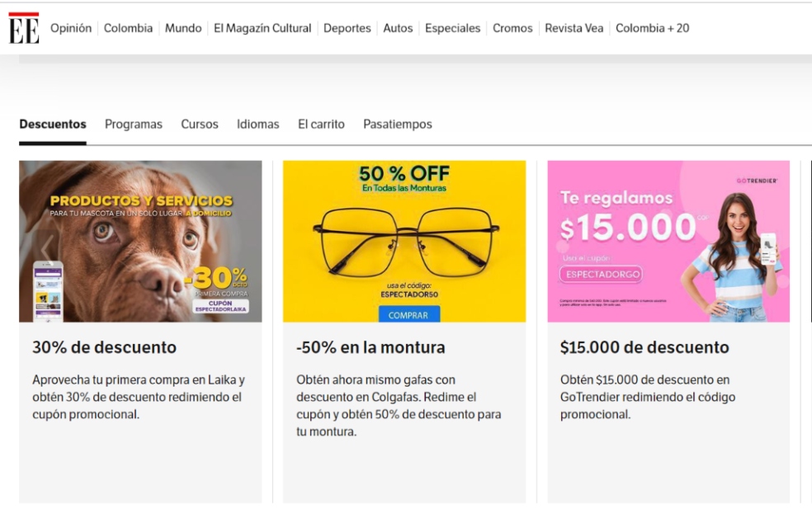The image size is (812, 518).
Task: Click the GoTrendier $15.000 pink banner
Action: click(668, 241)
